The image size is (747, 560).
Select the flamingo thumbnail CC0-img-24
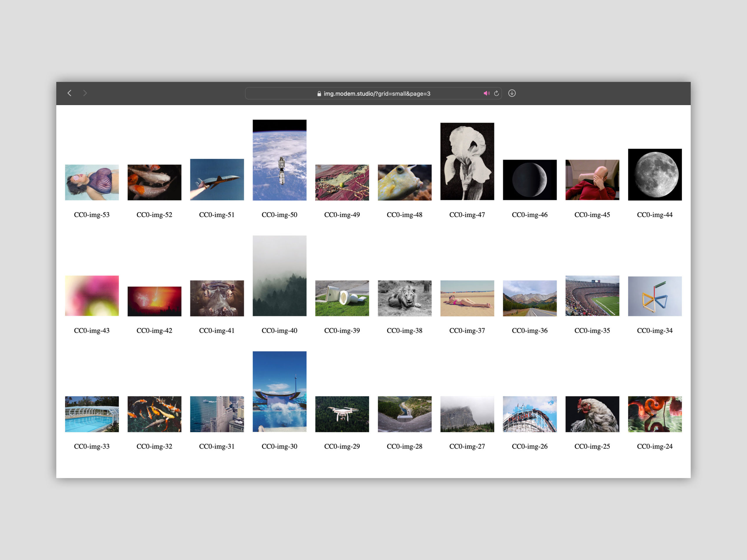click(x=655, y=414)
